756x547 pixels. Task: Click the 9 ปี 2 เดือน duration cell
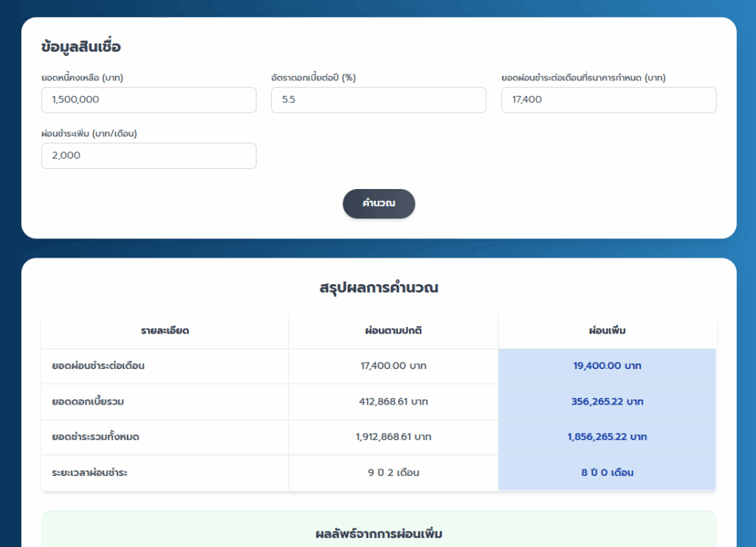[x=394, y=472]
